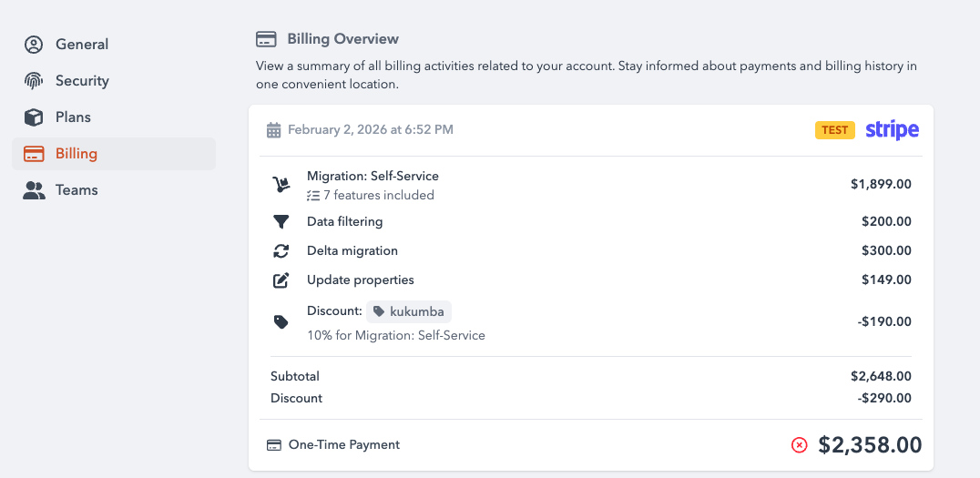Click the Update properties edit icon
This screenshot has height=478, width=980.
(281, 280)
